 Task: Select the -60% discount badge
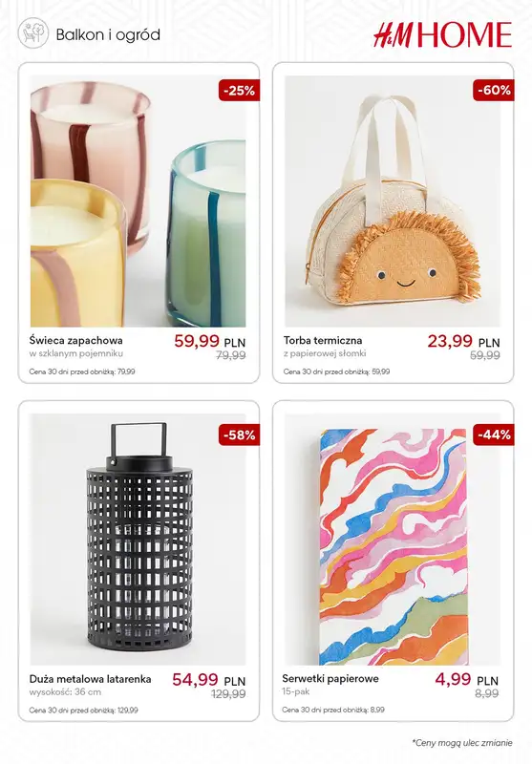pyautogui.click(x=494, y=90)
